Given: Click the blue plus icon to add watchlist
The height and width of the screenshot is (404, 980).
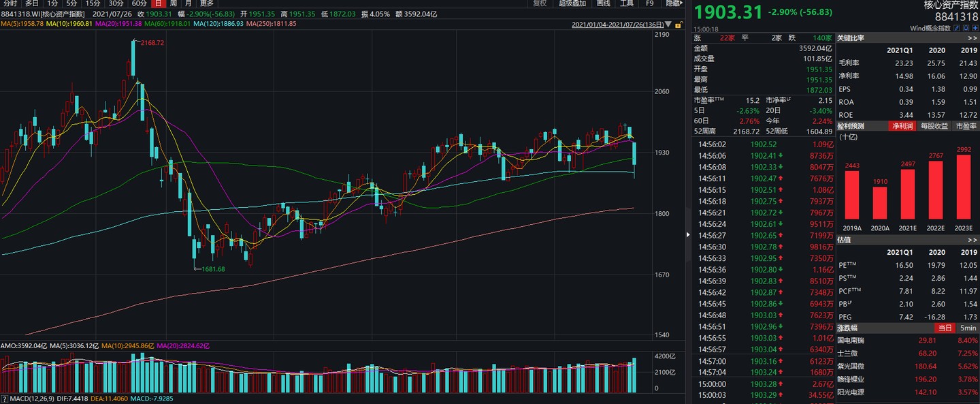Looking at the screenshot, I should tap(975, 28).
